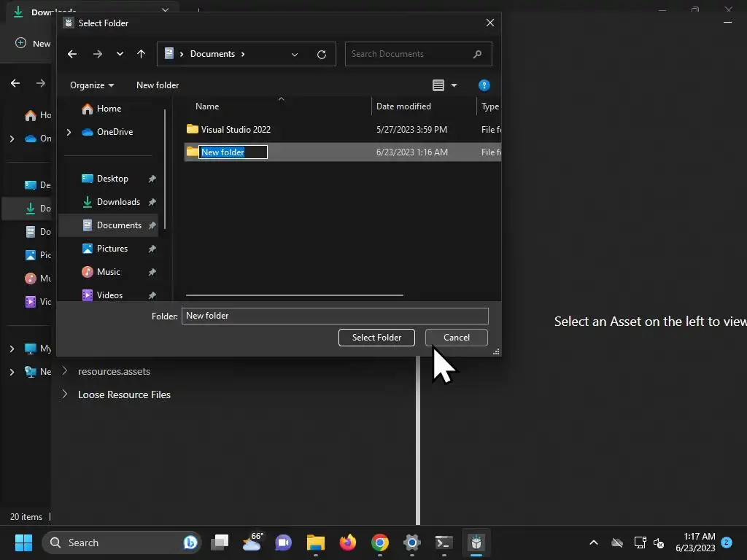Open the blue help icon
Viewport: 747px width, 560px height.
pos(484,85)
